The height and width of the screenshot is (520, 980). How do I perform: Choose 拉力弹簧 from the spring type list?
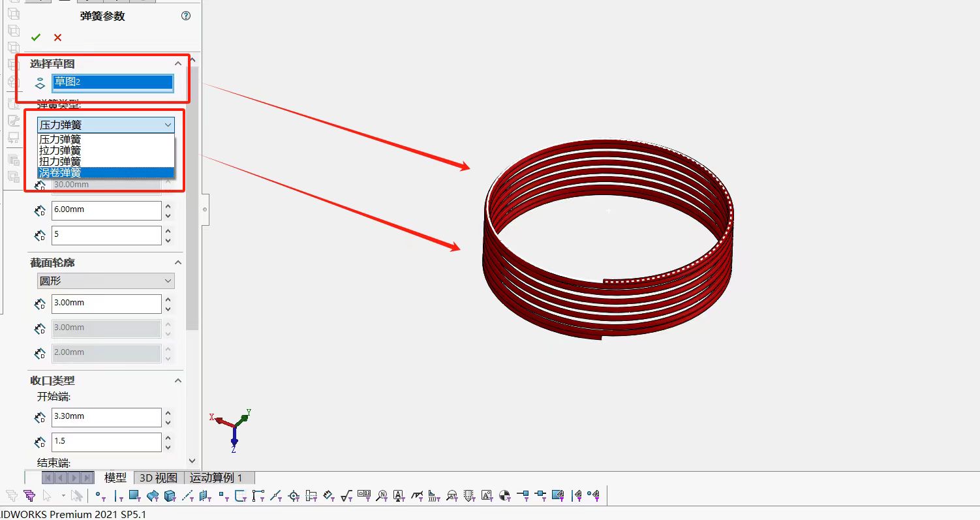coord(106,151)
